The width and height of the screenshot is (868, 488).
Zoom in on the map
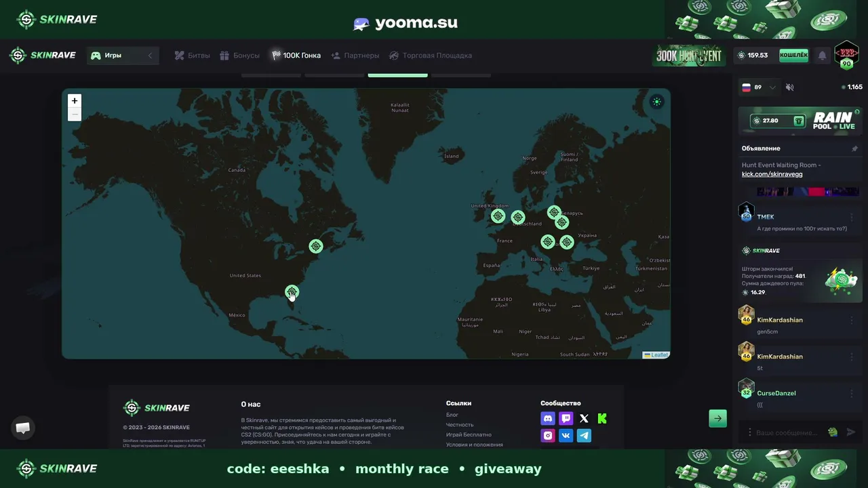[75, 101]
